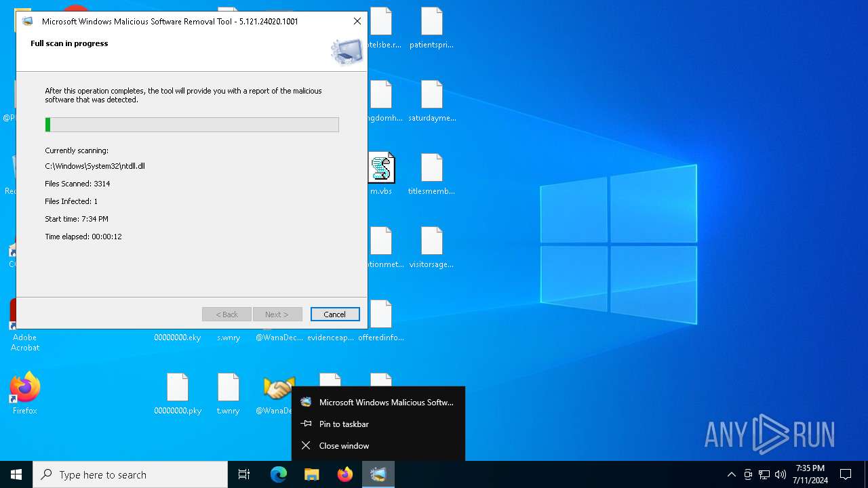Close the Malicious Software Removal Tool window
Screen dimensions: 868x488
[357, 22]
